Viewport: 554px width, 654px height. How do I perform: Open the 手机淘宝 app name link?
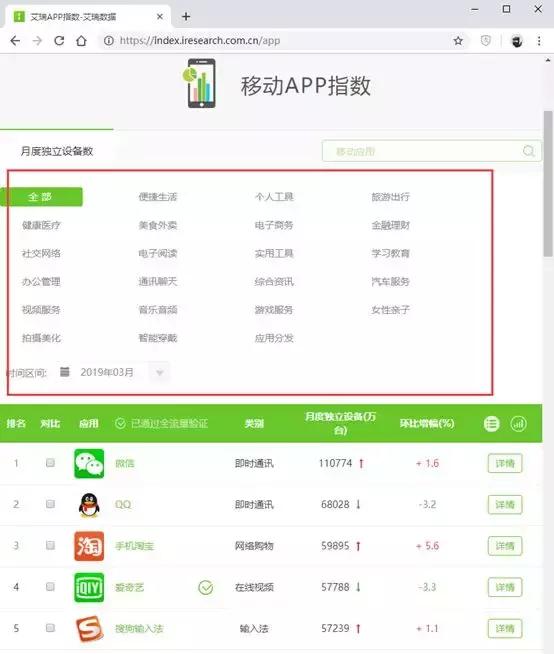(134, 546)
